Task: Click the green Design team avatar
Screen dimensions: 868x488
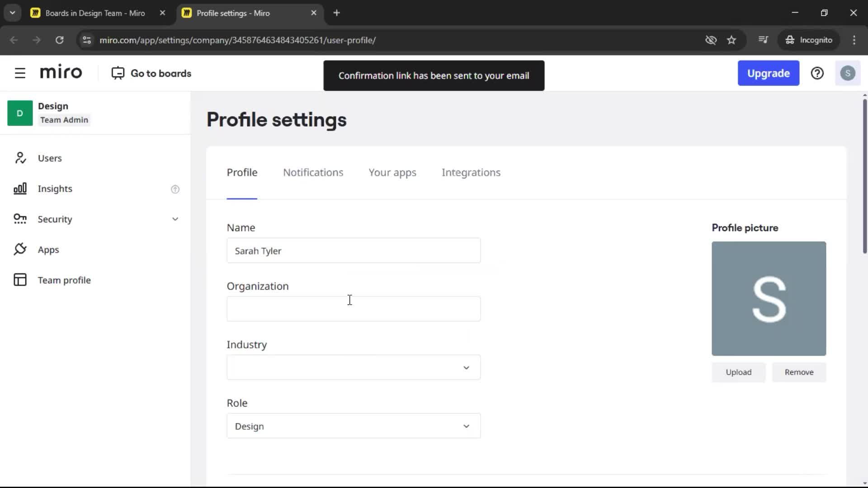Action: 20,113
